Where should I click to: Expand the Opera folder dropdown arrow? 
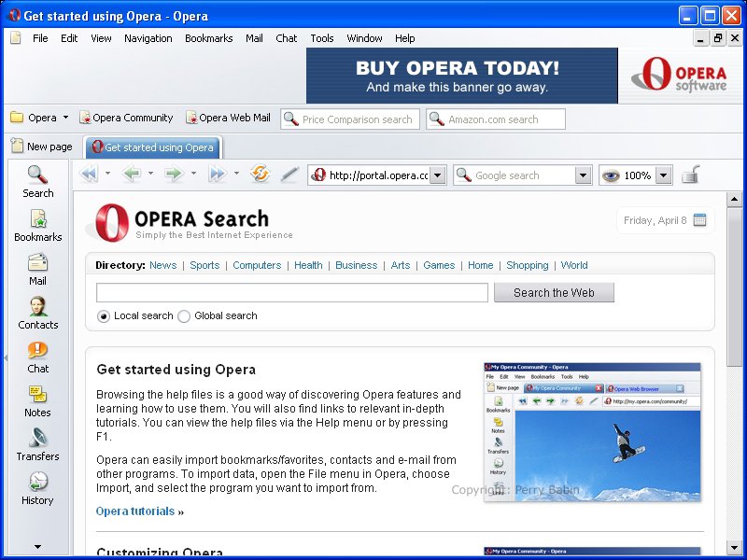(65, 118)
